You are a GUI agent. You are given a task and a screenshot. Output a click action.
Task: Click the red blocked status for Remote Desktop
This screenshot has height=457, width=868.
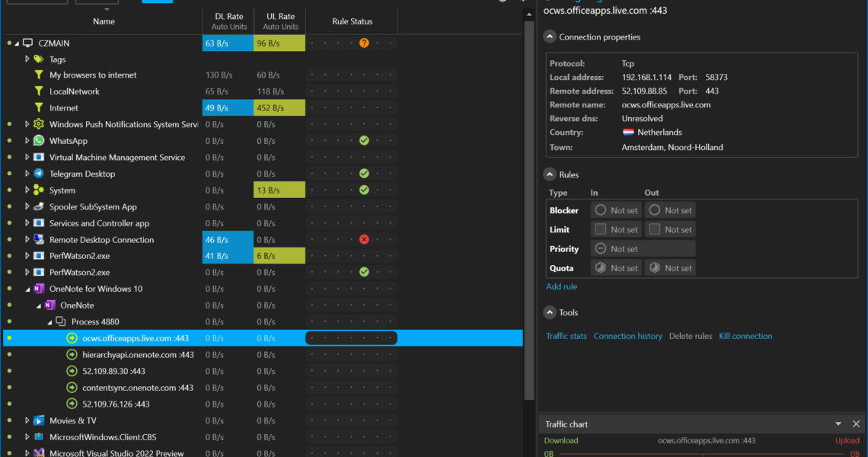pyautogui.click(x=364, y=240)
